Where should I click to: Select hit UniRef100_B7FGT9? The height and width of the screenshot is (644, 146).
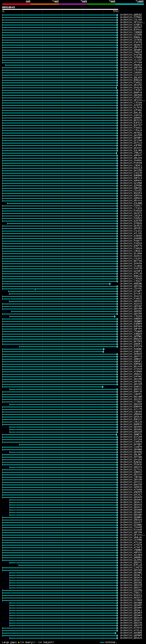131,347
